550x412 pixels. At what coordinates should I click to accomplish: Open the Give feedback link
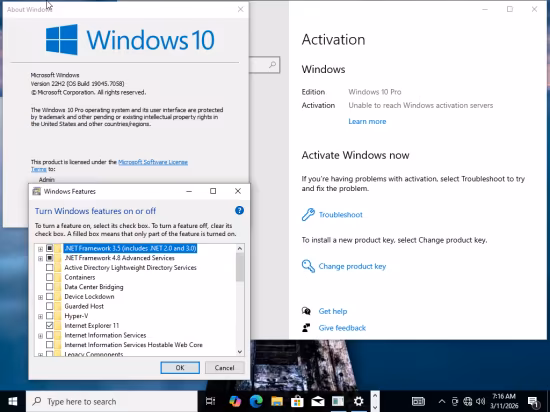(342, 328)
